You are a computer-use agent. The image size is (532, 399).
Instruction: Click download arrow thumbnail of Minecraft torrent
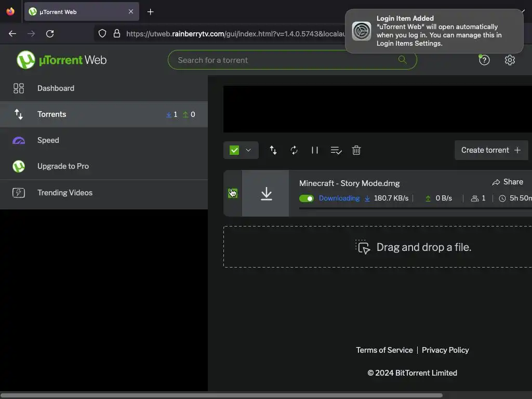click(267, 193)
